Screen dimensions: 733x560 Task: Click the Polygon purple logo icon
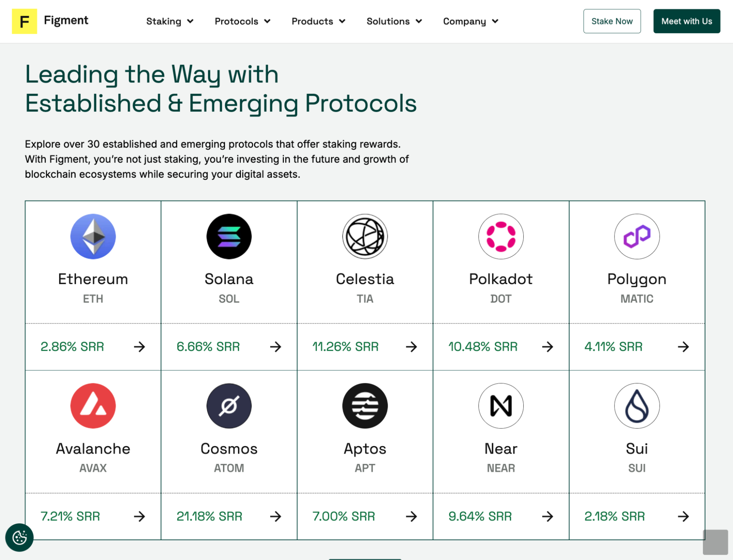637,236
